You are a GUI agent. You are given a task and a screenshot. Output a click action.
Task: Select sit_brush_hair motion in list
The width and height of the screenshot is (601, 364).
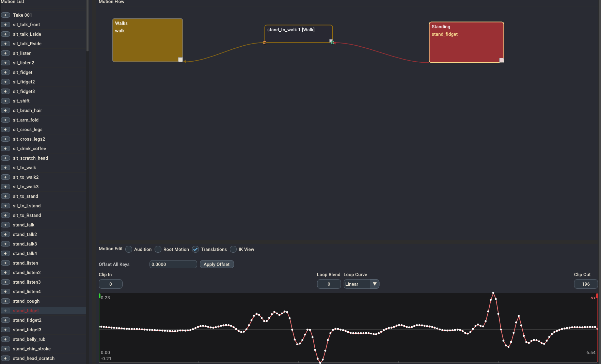(x=28, y=110)
